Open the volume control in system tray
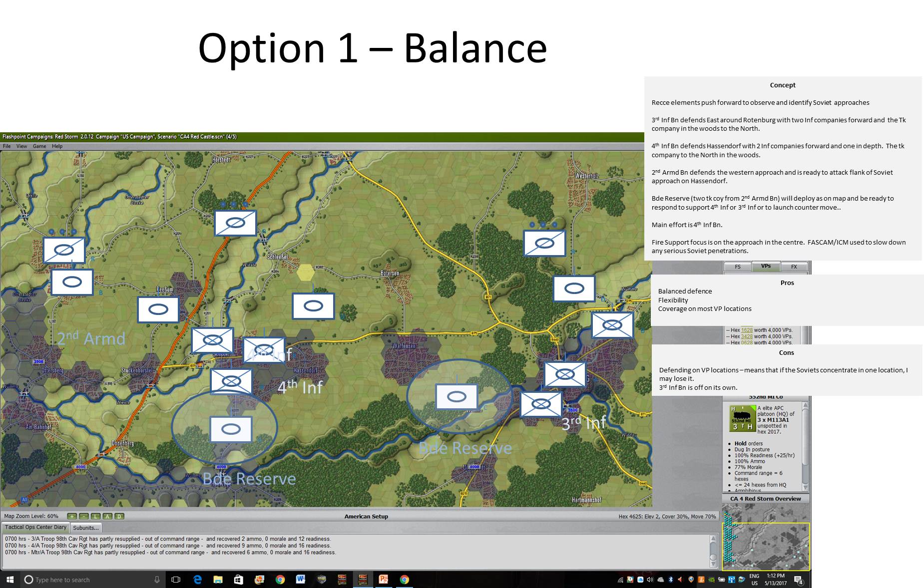 pyautogui.click(x=650, y=580)
